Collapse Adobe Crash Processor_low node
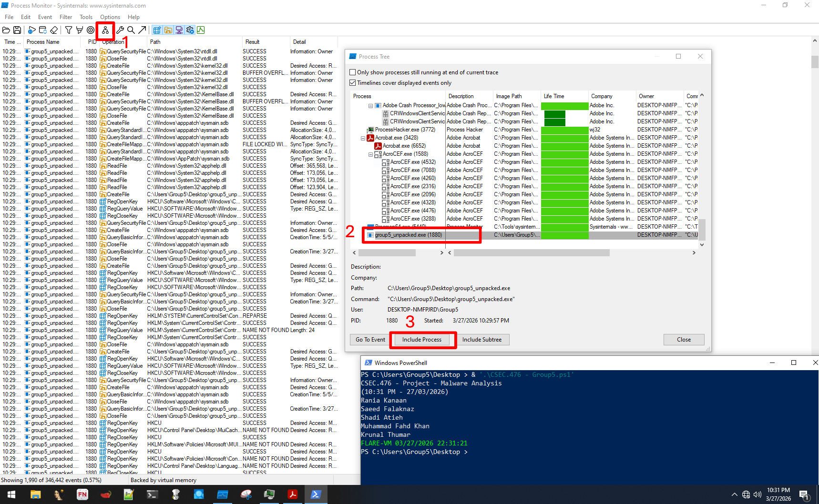This screenshot has width=819, height=504. (370, 105)
